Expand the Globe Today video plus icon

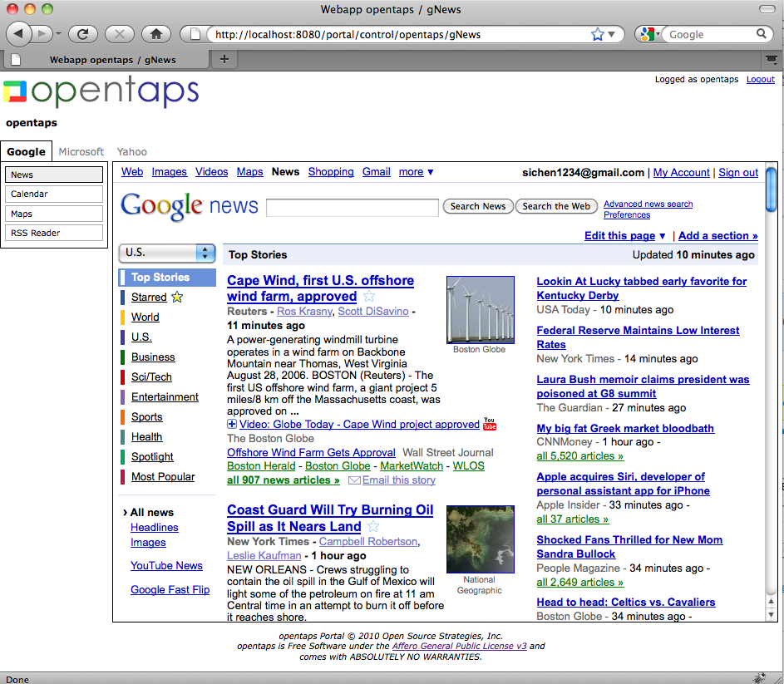pyautogui.click(x=231, y=424)
